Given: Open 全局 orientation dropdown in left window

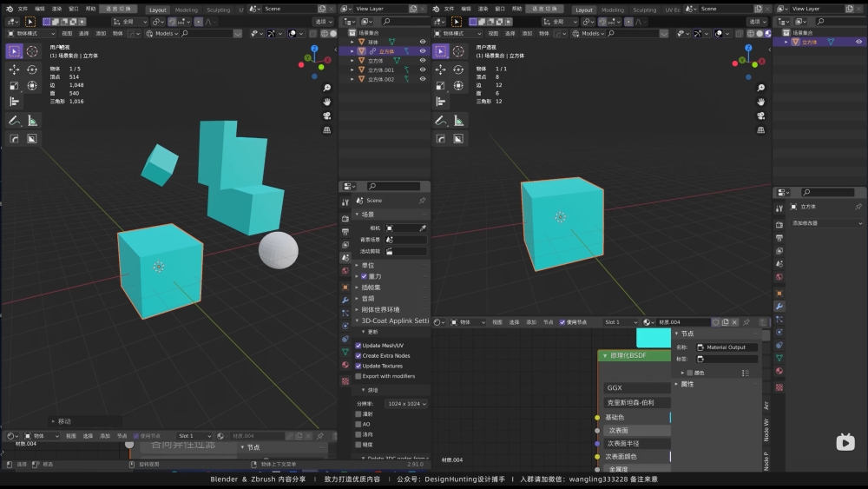Looking at the screenshot, I should 130,22.
